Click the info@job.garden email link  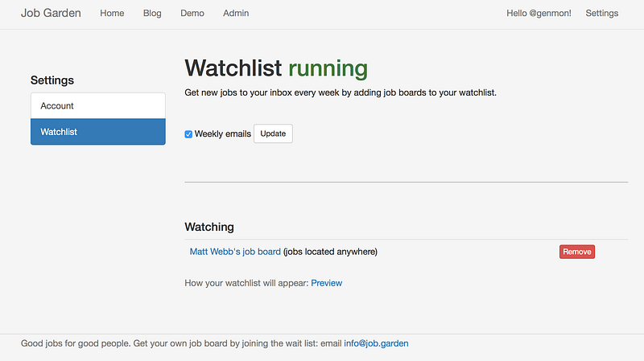click(376, 343)
